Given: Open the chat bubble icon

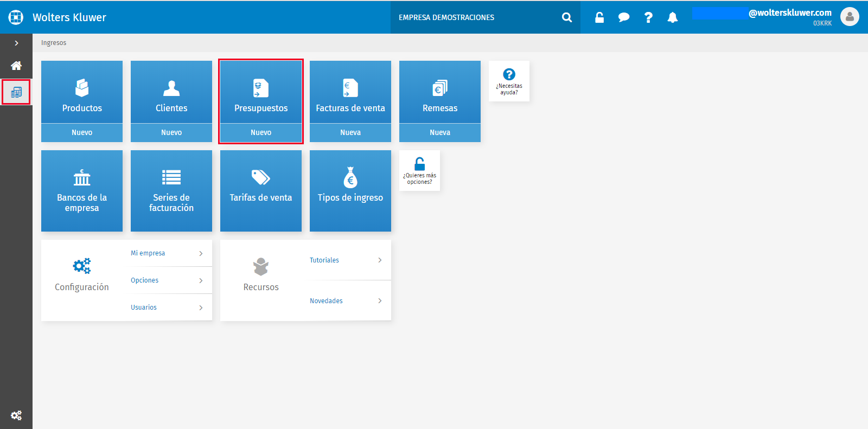Looking at the screenshot, I should 624,17.
